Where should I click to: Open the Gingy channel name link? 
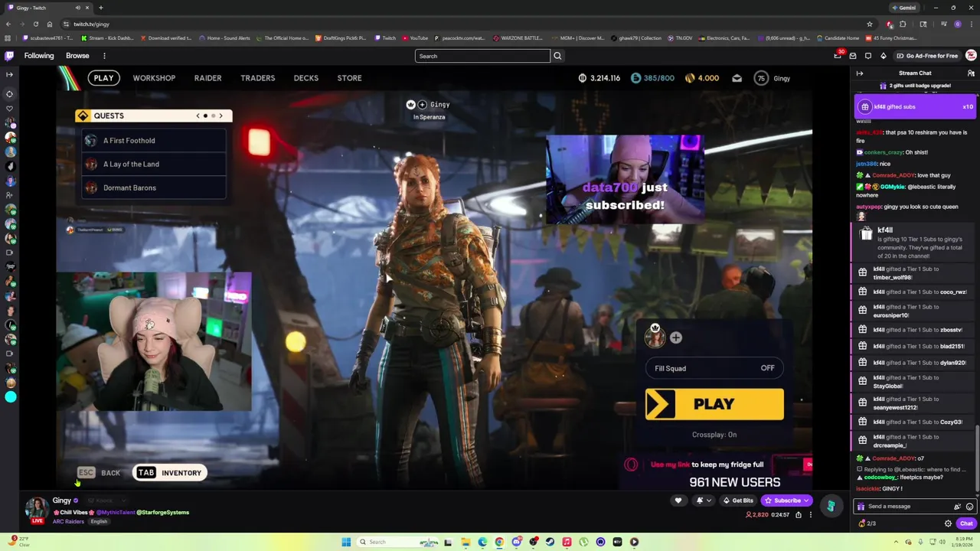click(61, 500)
